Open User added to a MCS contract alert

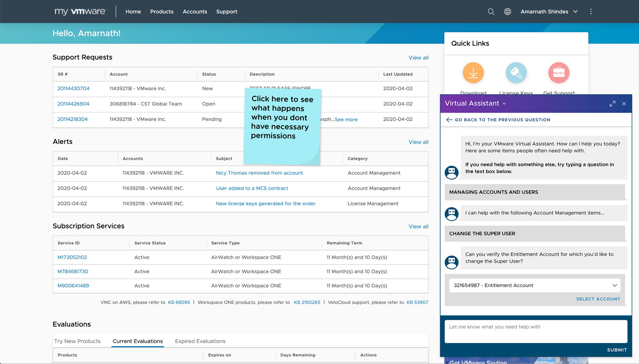coord(252,188)
